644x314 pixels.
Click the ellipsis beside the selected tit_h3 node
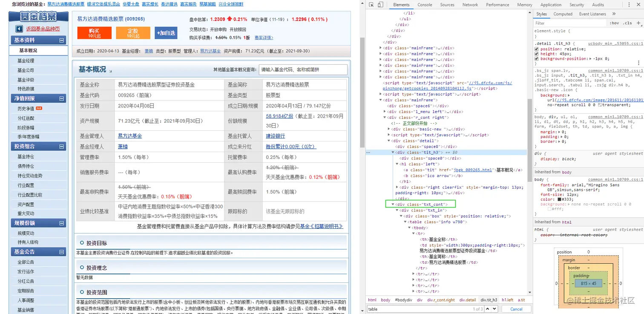pyautogui.click(x=368, y=152)
